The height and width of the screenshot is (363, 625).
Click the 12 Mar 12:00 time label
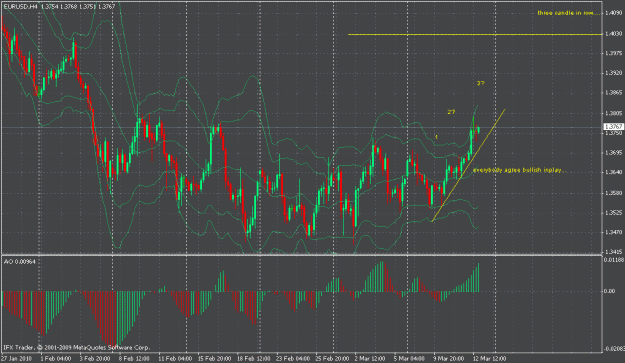489,358
